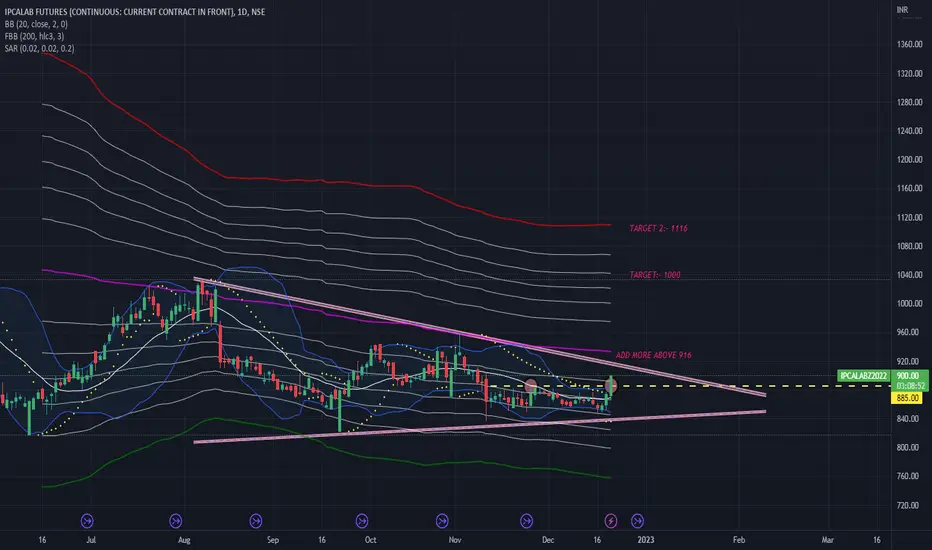
Task: Click the 1240.00 price axis label
Action: point(909,131)
